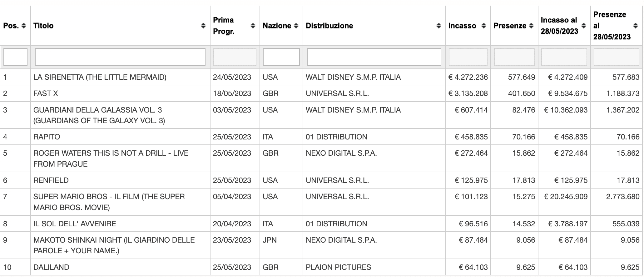The width and height of the screenshot is (644, 277).
Task: Click Incasso value € 3.135.208
Action: click(468, 93)
